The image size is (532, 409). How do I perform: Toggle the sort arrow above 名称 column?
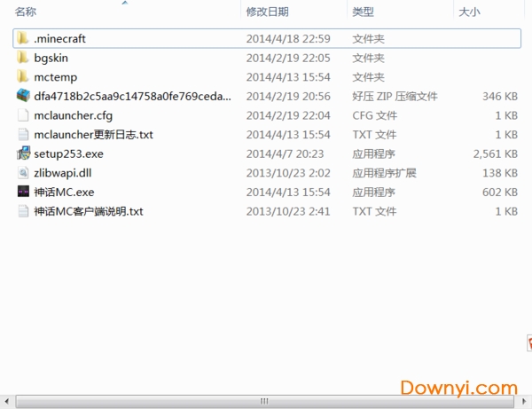pos(124,3)
